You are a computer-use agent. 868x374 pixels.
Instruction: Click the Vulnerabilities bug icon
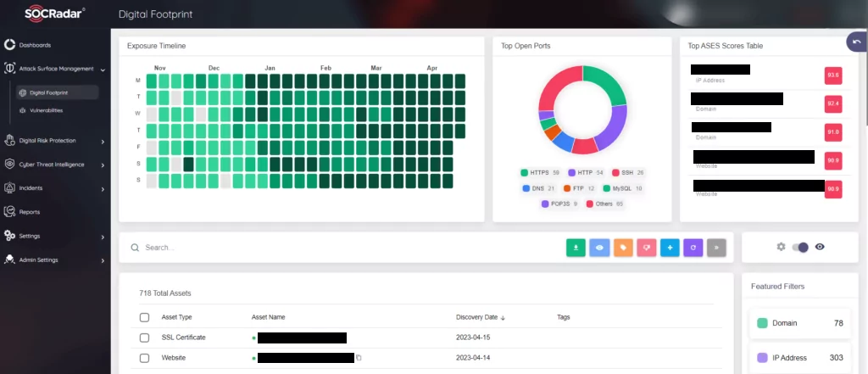[x=23, y=110]
